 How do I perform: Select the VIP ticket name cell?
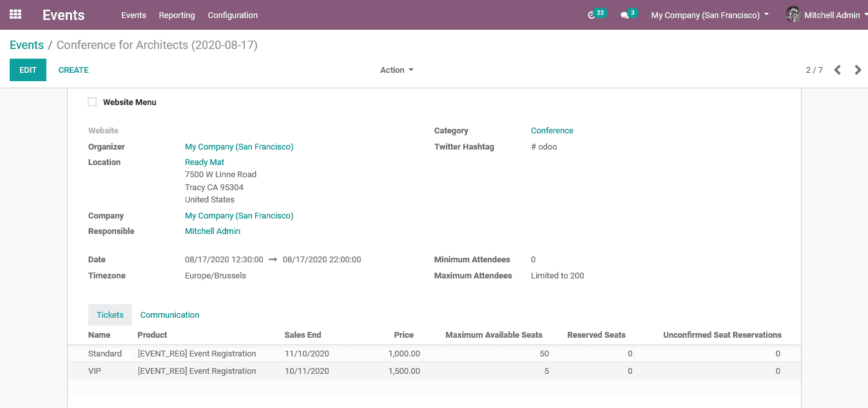(95, 371)
